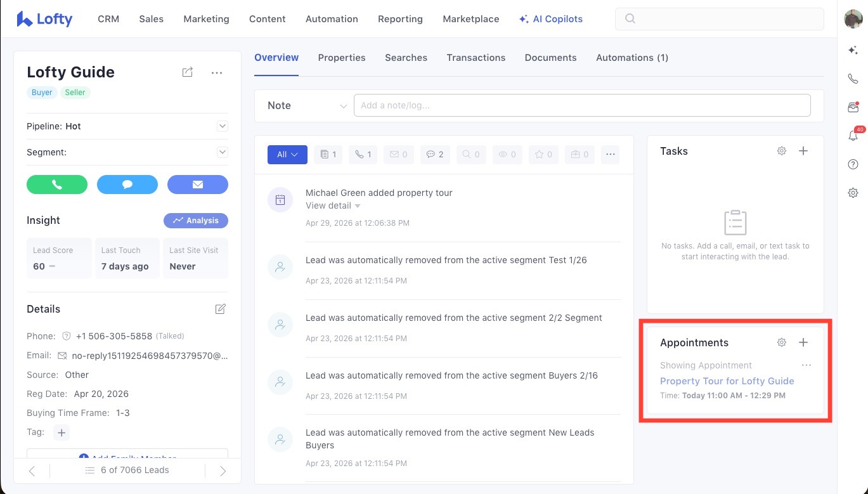This screenshot has height=494, width=868.
Task: Click the Seller tag
Action: click(x=75, y=93)
